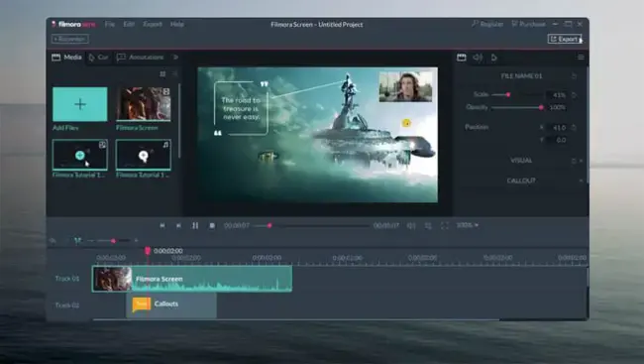
Task: Open the File menu
Action: click(x=110, y=24)
